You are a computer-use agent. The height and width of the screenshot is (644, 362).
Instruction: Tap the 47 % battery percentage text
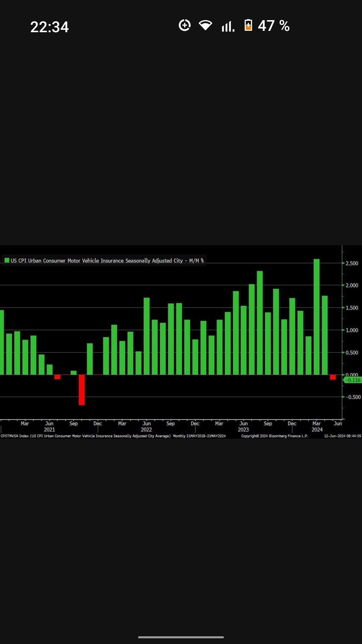274,26
